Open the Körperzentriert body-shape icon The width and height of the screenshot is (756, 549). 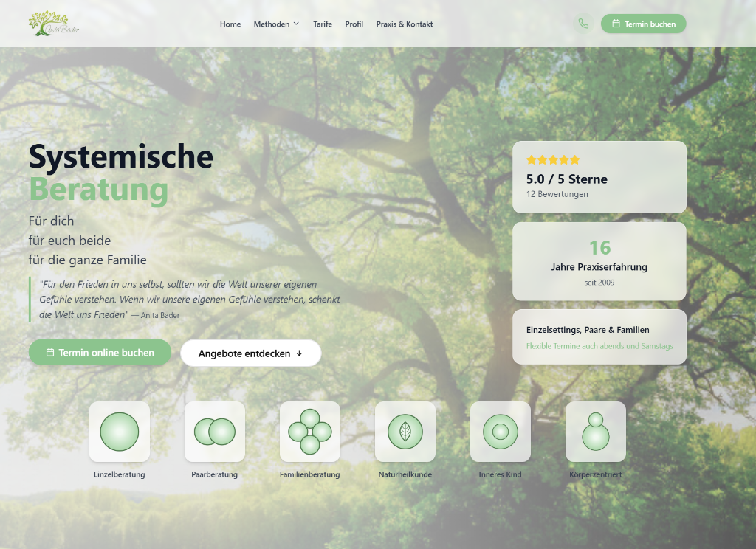click(x=596, y=432)
